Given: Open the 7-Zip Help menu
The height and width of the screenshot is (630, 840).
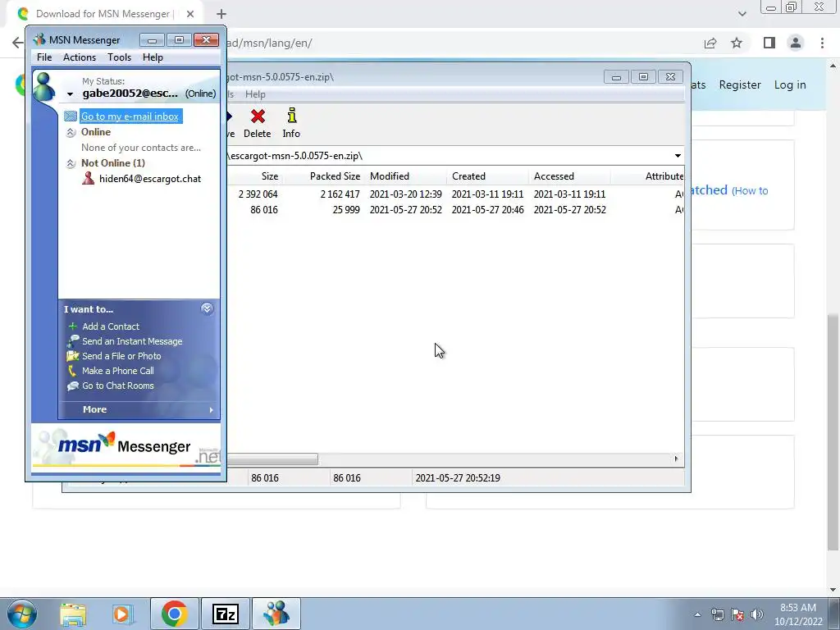Looking at the screenshot, I should pos(256,94).
